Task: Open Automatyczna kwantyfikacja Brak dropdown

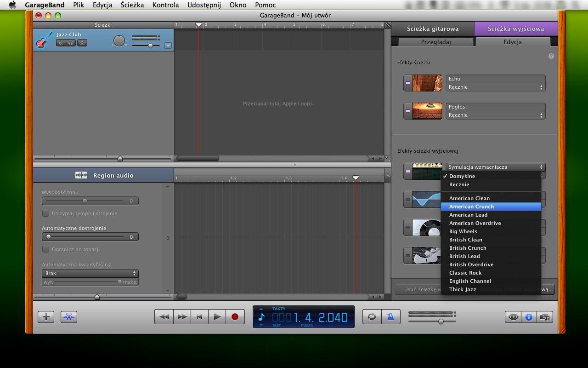Action: coord(90,273)
